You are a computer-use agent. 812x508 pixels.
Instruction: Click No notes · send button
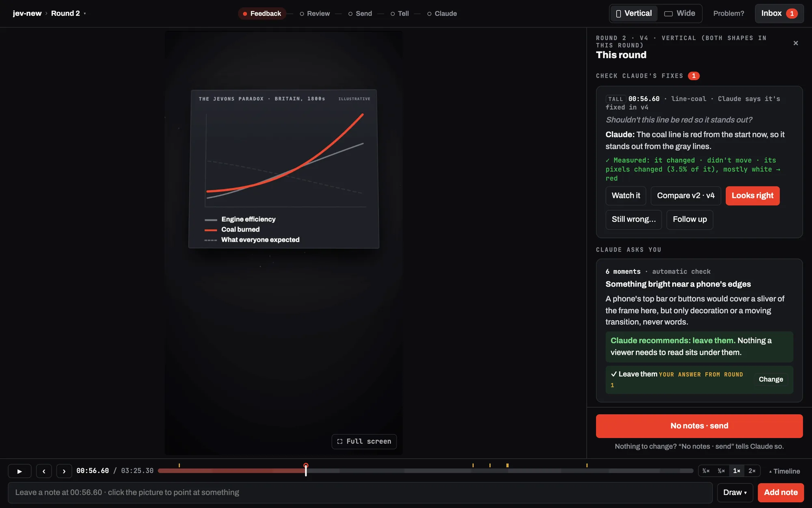699,426
